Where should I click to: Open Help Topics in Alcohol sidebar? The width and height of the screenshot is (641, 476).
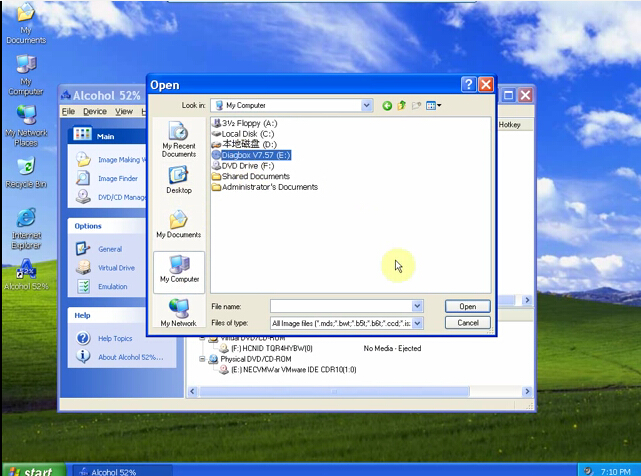(x=104, y=338)
